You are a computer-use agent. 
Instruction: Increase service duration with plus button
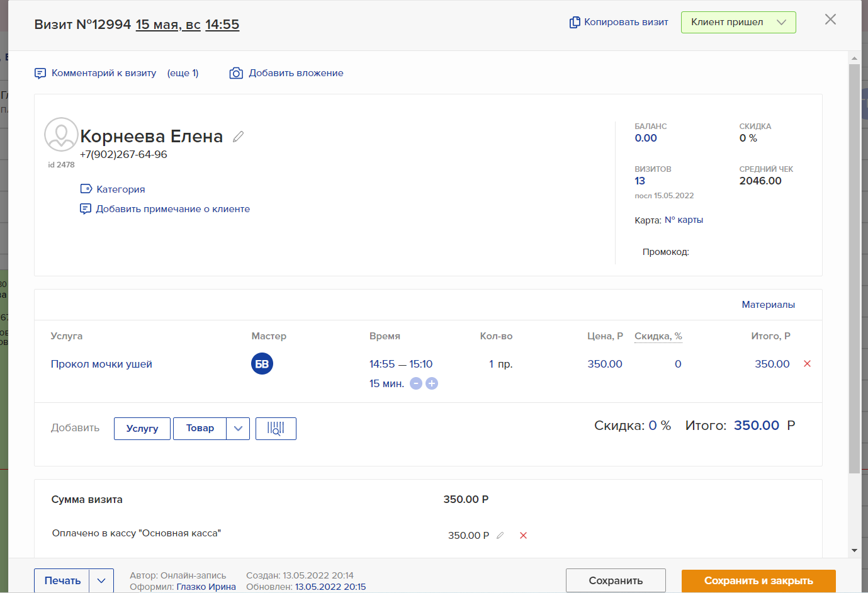tap(432, 383)
